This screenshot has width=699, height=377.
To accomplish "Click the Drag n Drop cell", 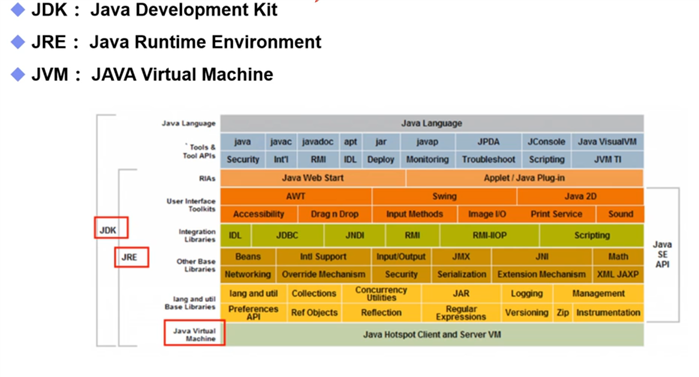I will [334, 214].
